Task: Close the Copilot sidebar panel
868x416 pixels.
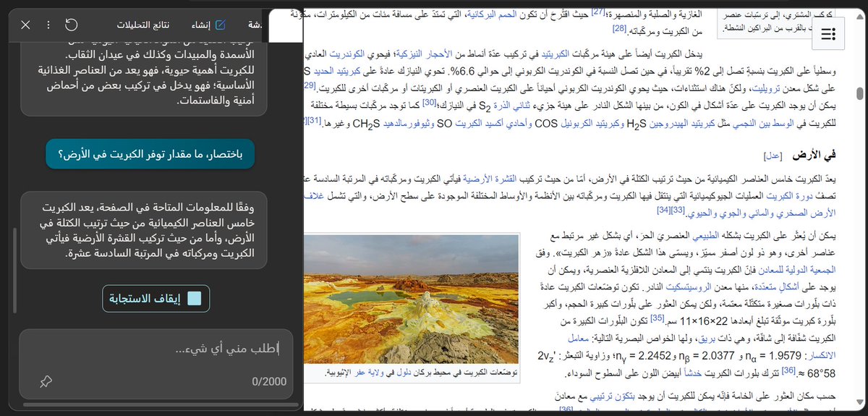Action: [x=25, y=25]
